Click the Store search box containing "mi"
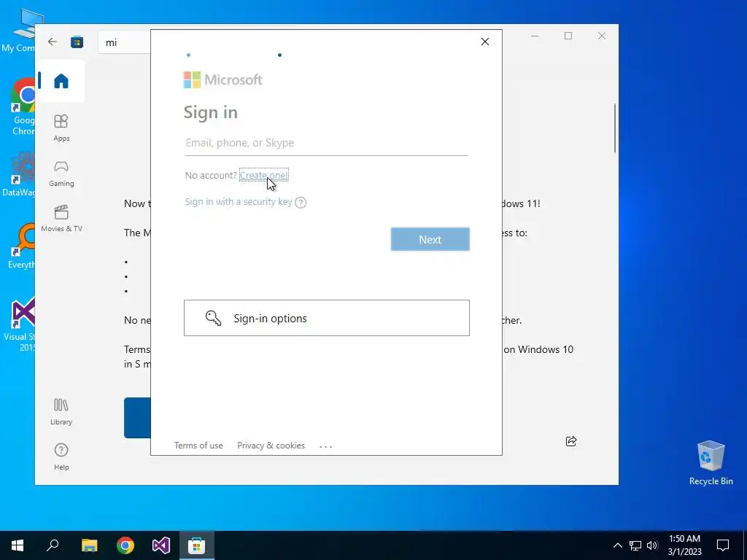Screen dimensions: 747x560 [x=125, y=42]
